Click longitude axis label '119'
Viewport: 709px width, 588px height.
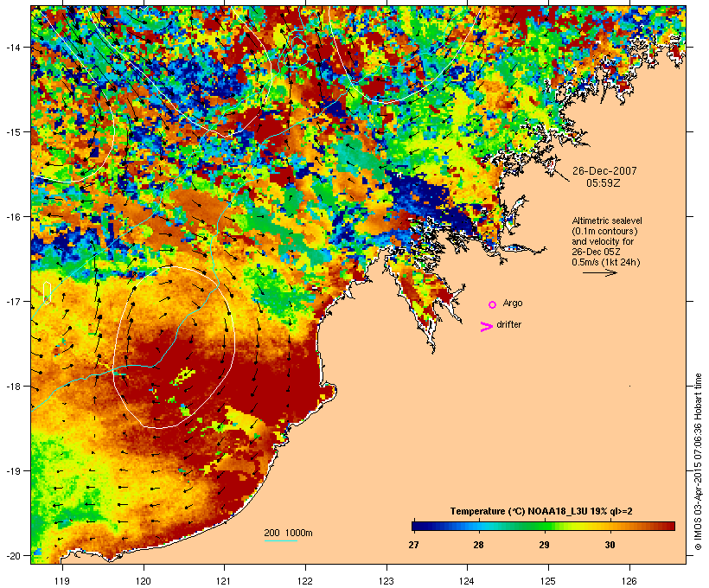62,581
